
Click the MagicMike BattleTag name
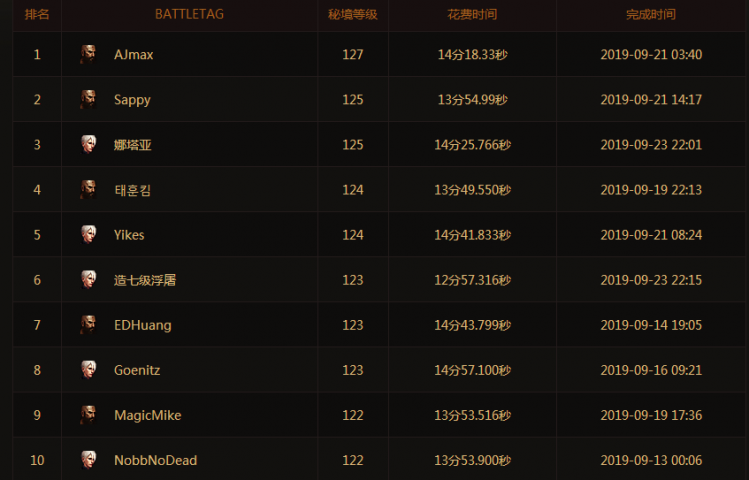[148, 415]
